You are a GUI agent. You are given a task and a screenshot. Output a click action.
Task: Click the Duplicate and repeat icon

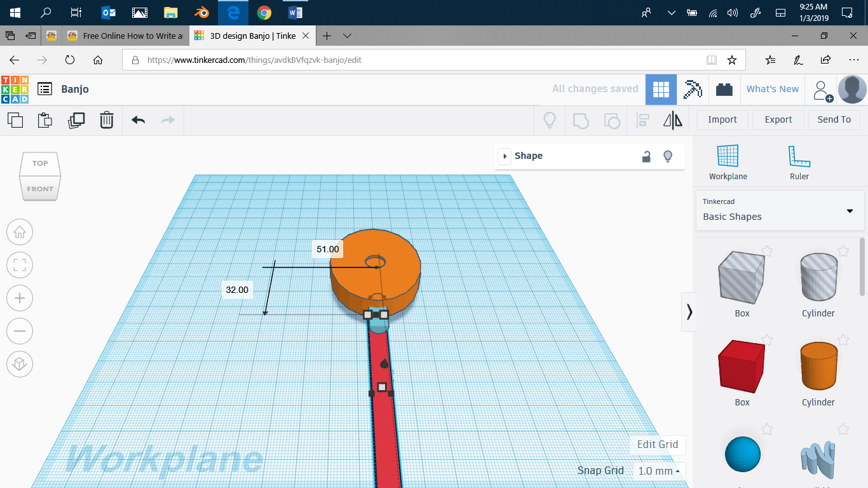tap(76, 119)
